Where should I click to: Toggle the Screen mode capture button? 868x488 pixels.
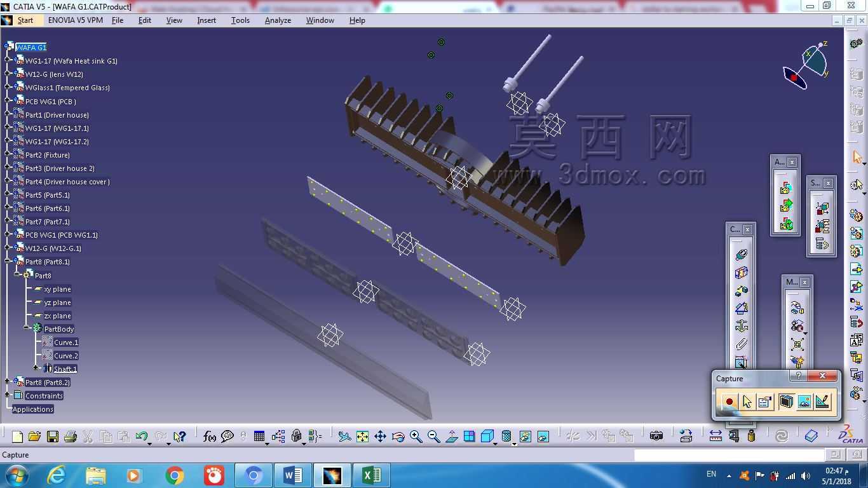786,402
